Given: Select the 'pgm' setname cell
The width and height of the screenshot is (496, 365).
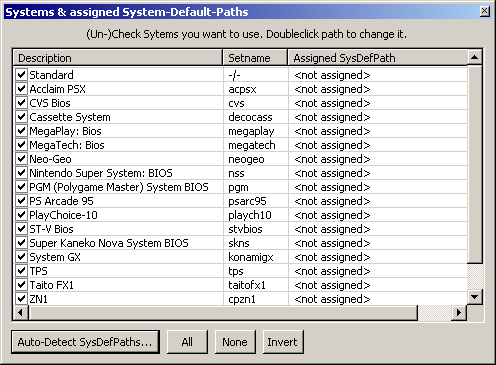Looking at the screenshot, I should click(238, 187).
